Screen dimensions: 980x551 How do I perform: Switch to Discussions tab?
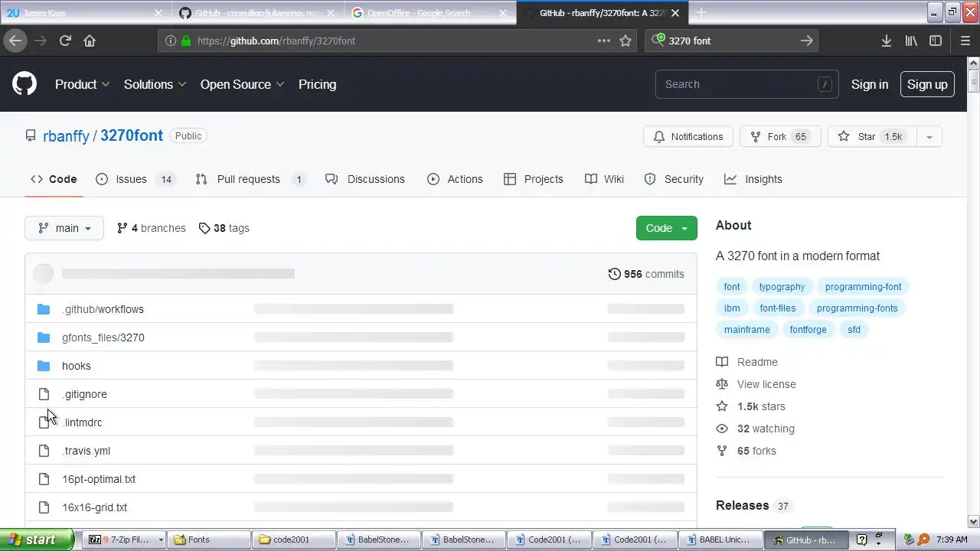pos(365,179)
